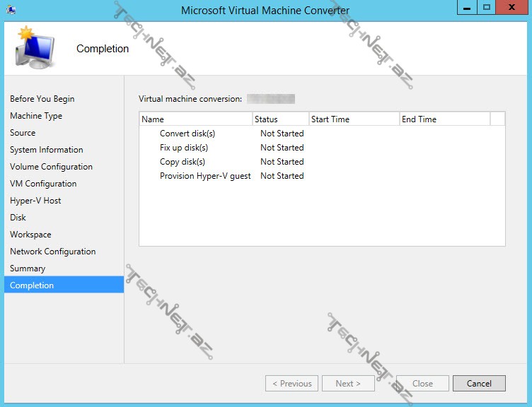Sort list by Name column header
The width and height of the screenshot is (532, 407).
coord(195,119)
